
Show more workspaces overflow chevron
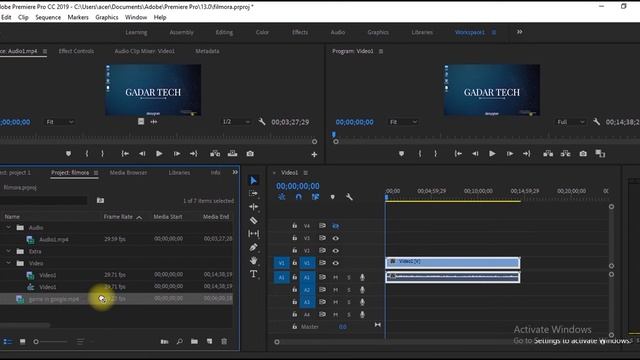[x=519, y=32]
